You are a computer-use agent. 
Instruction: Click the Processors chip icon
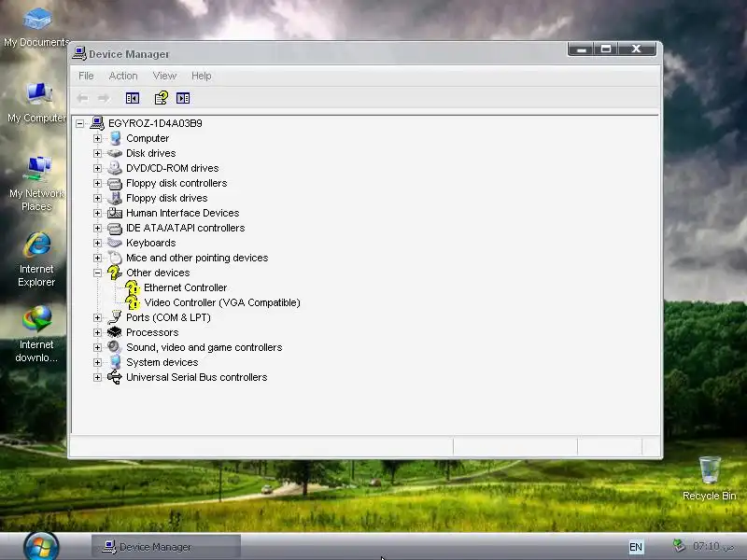pyautogui.click(x=115, y=332)
